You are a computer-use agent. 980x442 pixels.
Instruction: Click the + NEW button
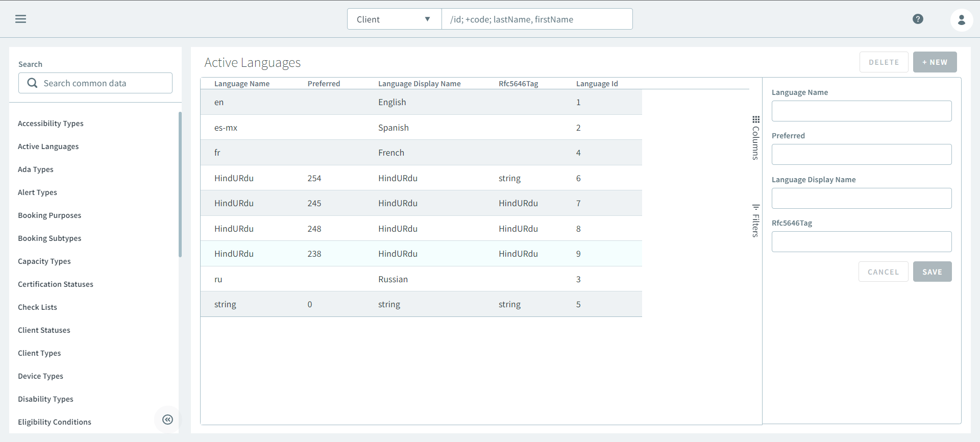coord(935,62)
